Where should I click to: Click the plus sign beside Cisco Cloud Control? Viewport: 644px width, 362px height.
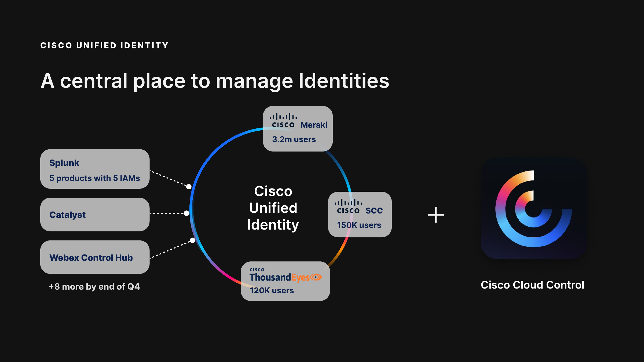point(436,215)
